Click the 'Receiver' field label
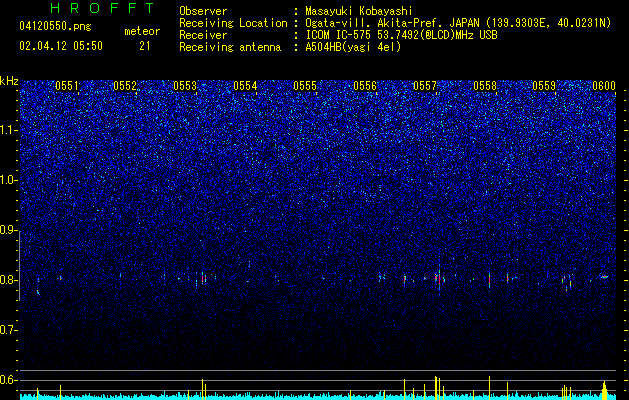The image size is (629, 400). 203,35
